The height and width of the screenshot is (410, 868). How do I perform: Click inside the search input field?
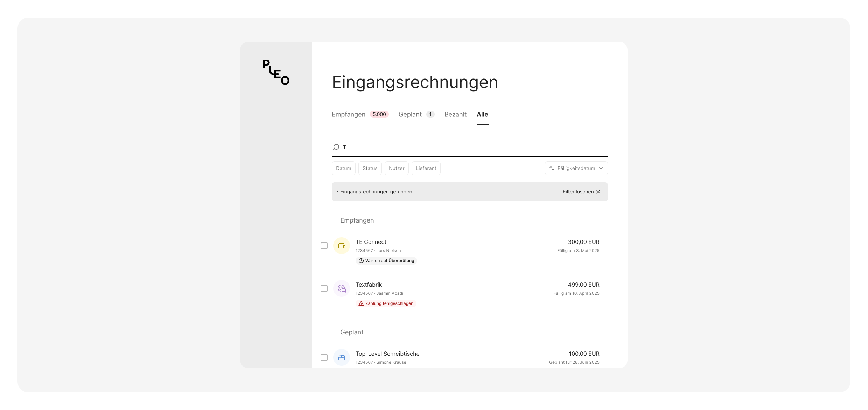(x=420, y=147)
